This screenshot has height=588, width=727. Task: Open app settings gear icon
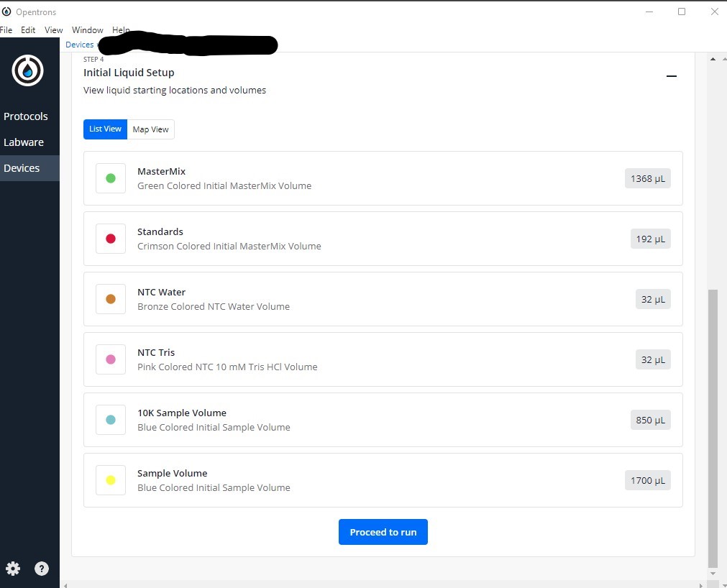[13, 568]
